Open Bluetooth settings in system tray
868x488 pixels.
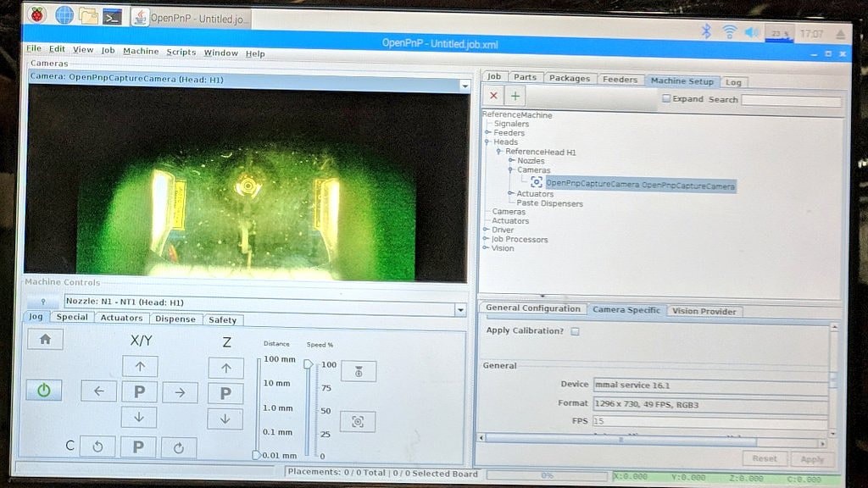(x=706, y=31)
